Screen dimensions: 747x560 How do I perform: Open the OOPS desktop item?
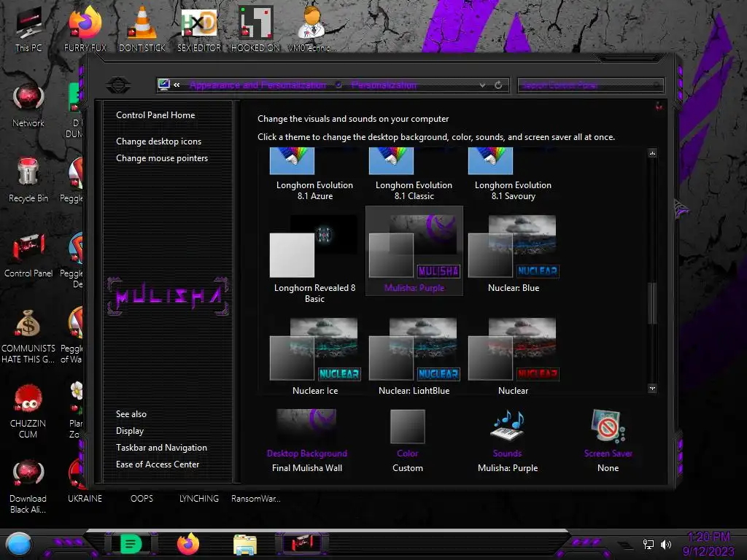pyautogui.click(x=142, y=499)
